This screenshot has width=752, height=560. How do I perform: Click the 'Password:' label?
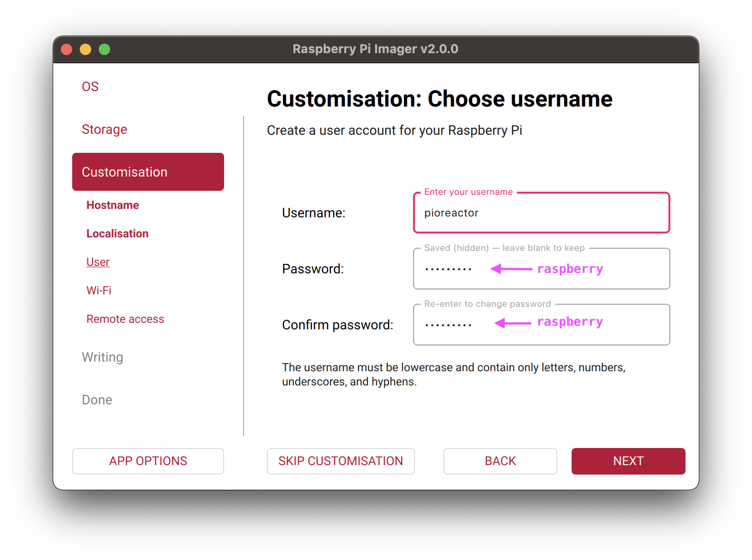(313, 269)
